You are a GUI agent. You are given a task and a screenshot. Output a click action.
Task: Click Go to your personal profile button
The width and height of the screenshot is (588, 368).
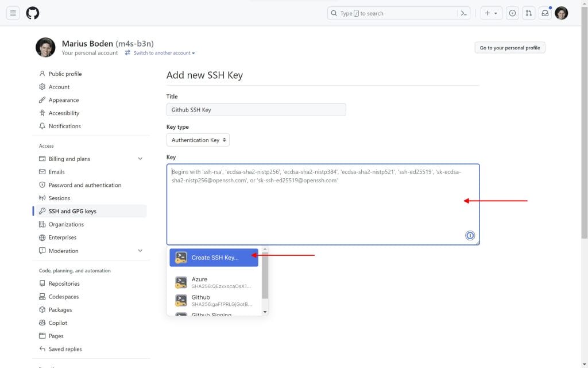click(509, 48)
